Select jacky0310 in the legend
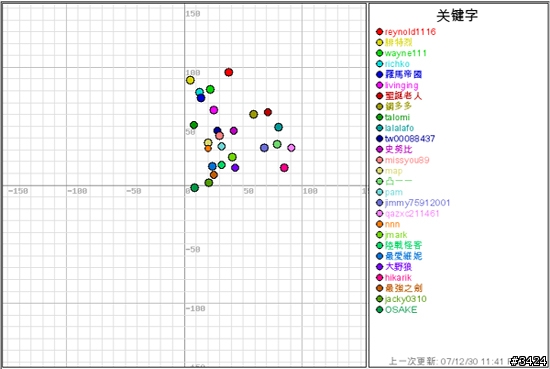 401,299
